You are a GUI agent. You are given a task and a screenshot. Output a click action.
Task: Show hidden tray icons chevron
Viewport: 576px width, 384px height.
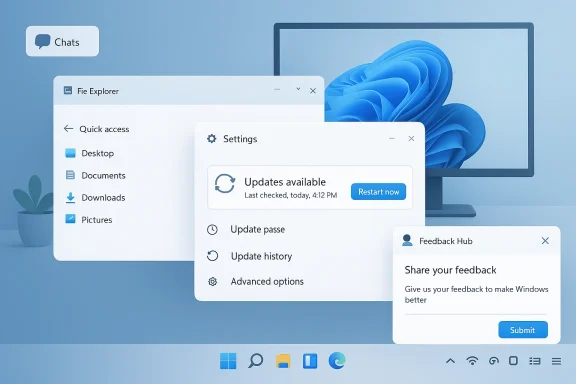click(x=450, y=361)
